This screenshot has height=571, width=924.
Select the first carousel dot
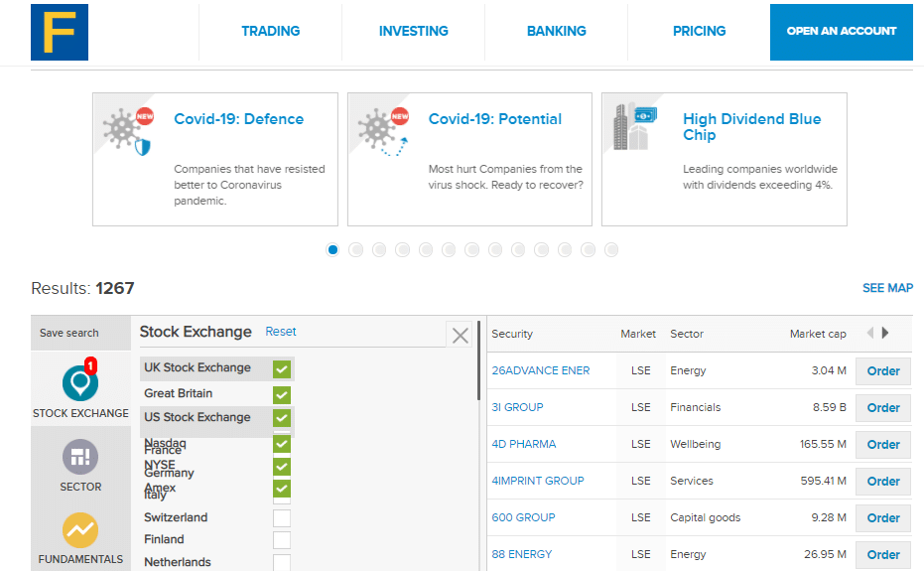point(332,250)
